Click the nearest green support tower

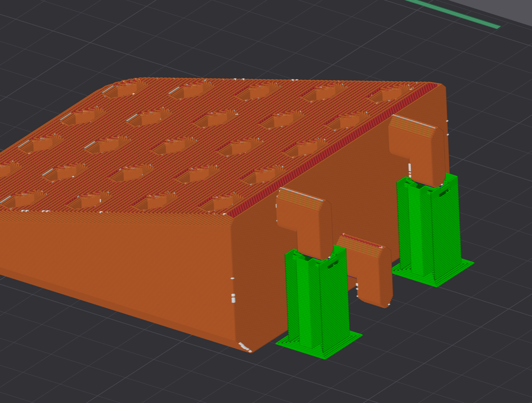click(319, 302)
